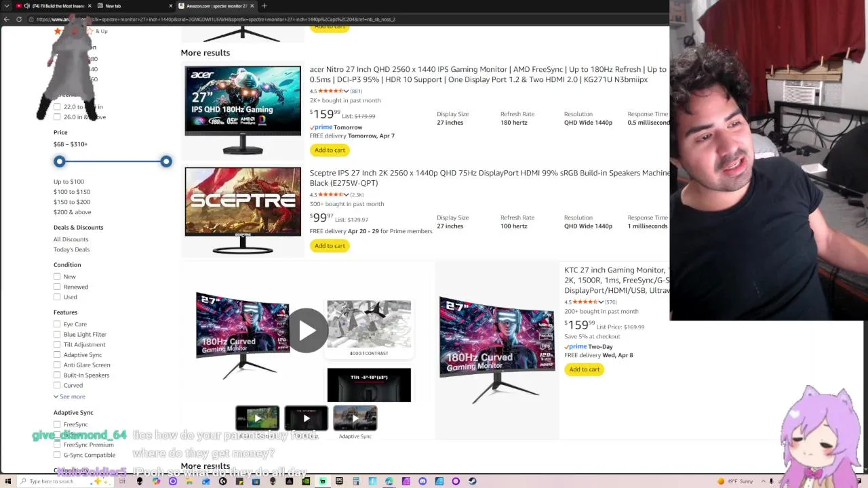
Task: Open Discord from the taskbar
Action: [422, 481]
